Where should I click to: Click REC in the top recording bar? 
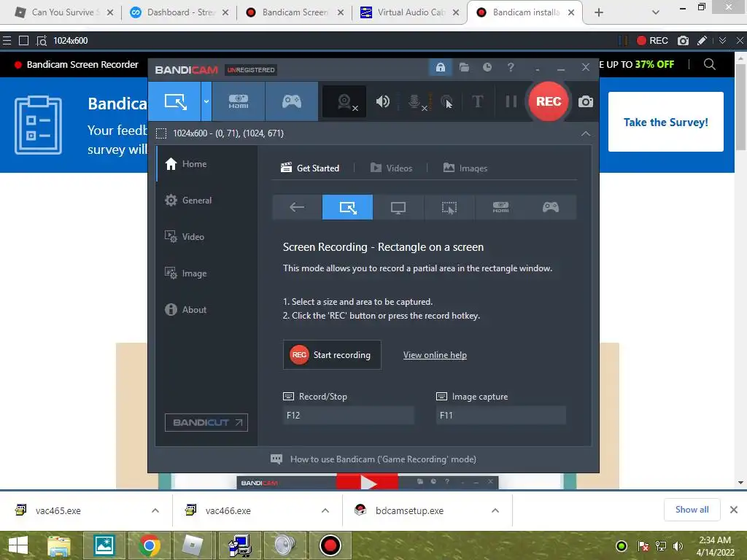click(x=652, y=41)
